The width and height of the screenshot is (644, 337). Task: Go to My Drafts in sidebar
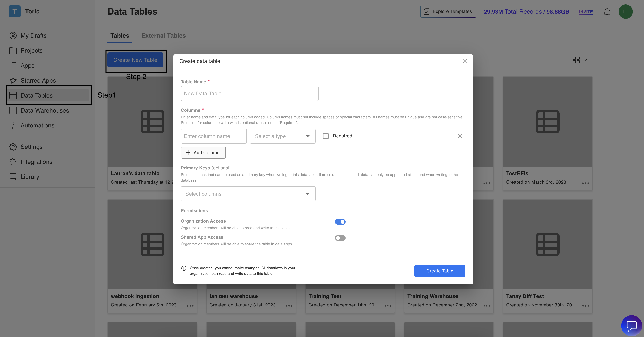point(34,36)
